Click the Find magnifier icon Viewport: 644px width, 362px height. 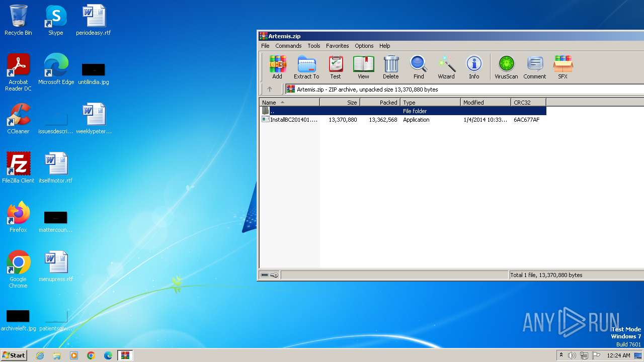point(419,67)
